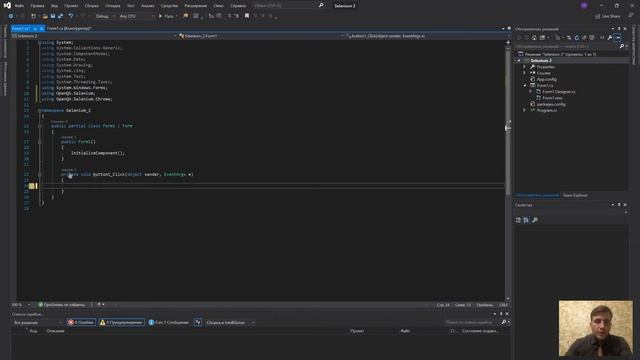Click the bookmark icon in toolbar
The width and height of the screenshot is (640, 360).
(x=247, y=16)
